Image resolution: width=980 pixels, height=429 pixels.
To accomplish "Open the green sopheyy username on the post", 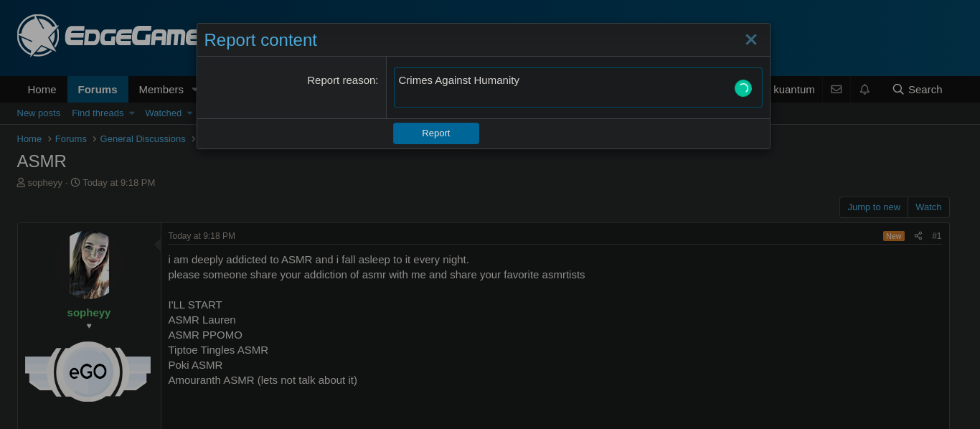I will pyautogui.click(x=89, y=313).
